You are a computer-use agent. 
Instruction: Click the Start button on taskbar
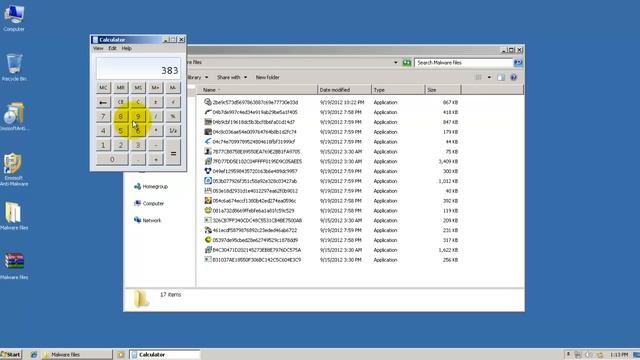pyautogui.click(x=11, y=355)
